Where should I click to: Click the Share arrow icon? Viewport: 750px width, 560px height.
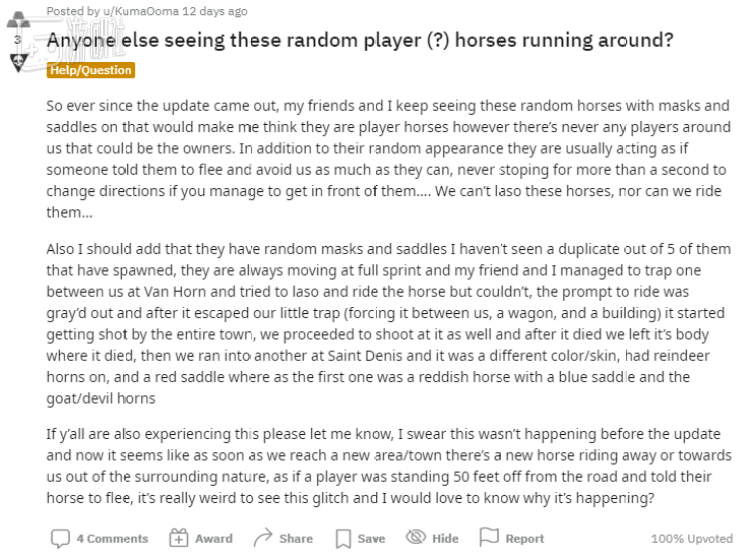click(263, 538)
